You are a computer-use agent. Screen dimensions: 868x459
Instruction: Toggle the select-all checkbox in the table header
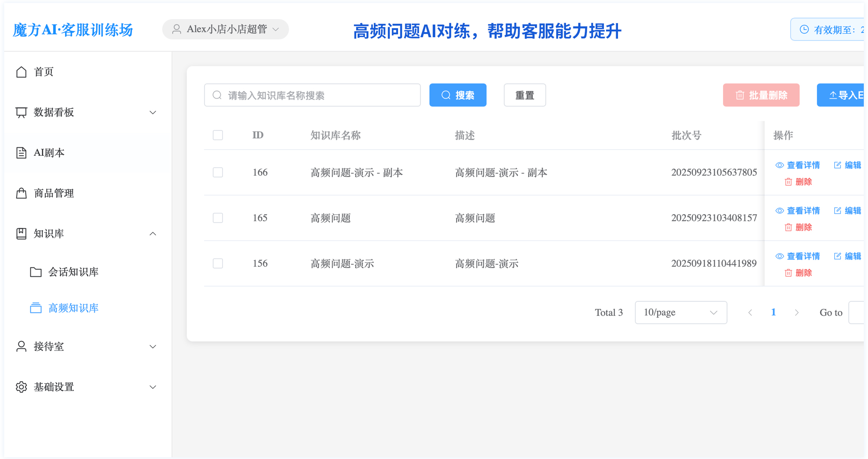tap(218, 135)
